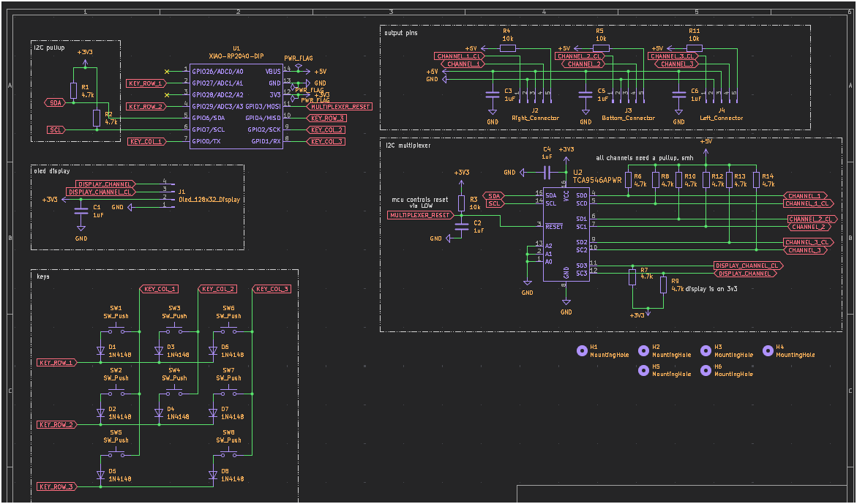Select the MULTIPLEXER_RESET hierarchical label
The width and height of the screenshot is (857, 504).
[340, 105]
